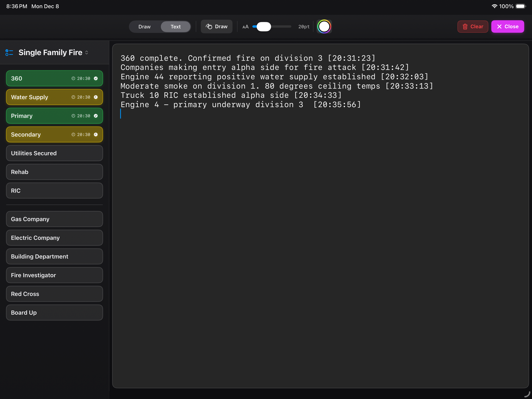
Task: Toggle the Primary task checkmark
Action: [96, 116]
